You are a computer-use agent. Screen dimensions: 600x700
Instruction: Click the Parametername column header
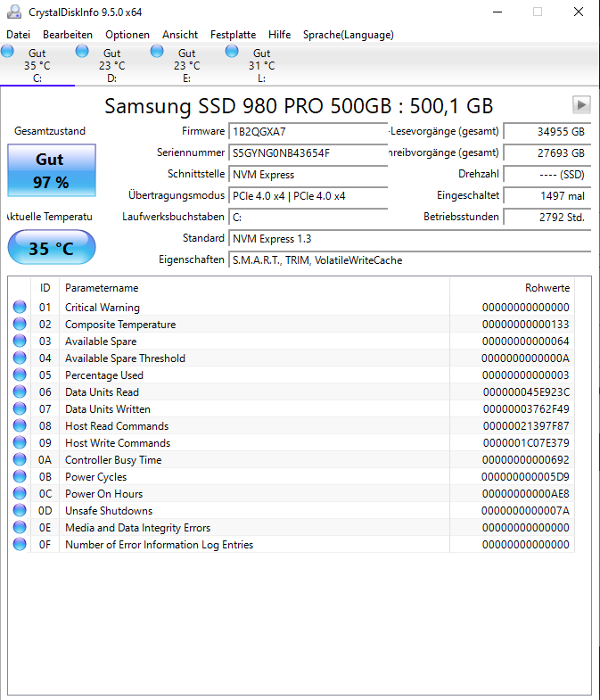click(254, 288)
